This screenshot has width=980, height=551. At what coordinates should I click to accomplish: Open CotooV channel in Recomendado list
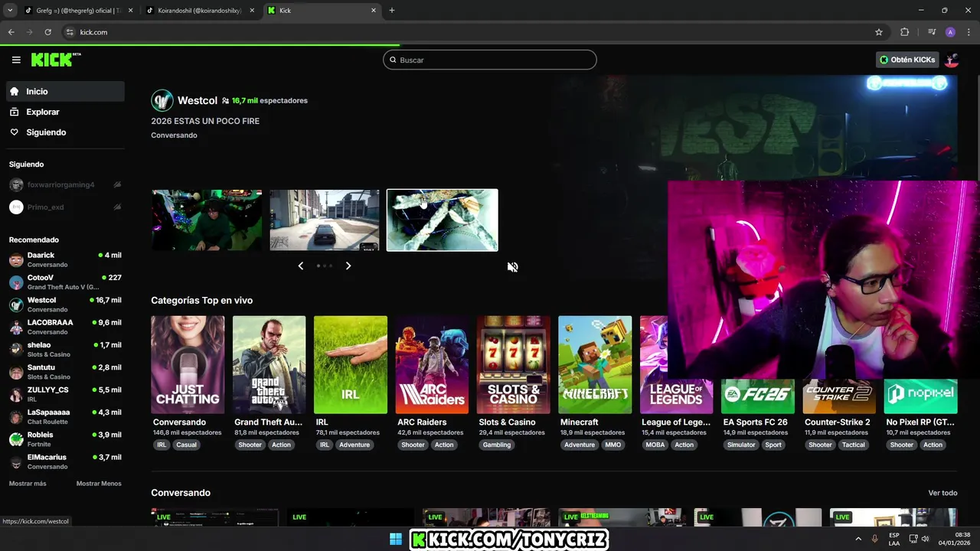pos(65,282)
